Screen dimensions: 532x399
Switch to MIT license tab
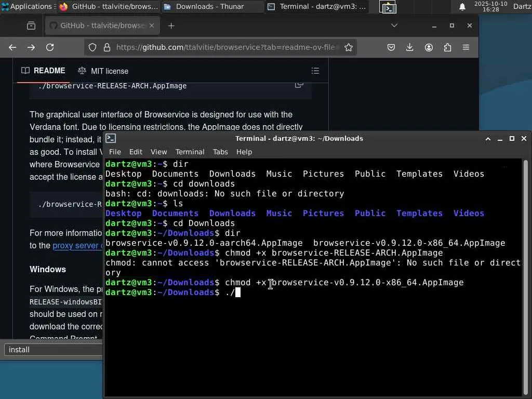click(103, 71)
